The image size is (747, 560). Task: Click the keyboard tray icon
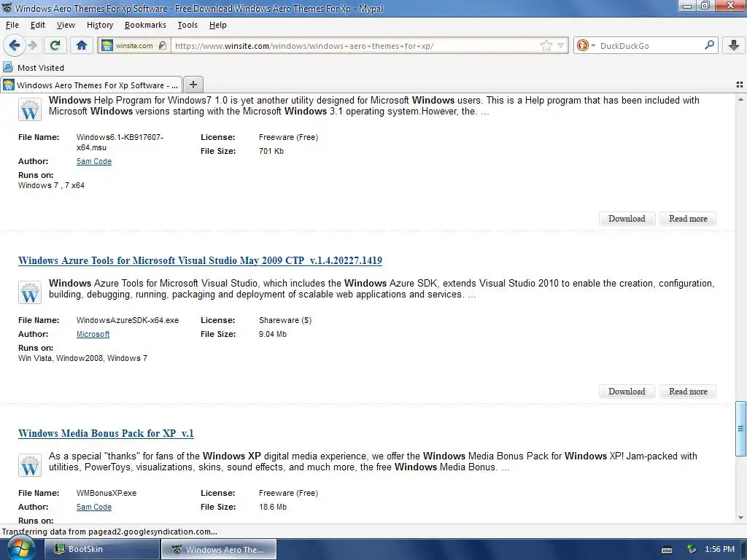(667, 550)
